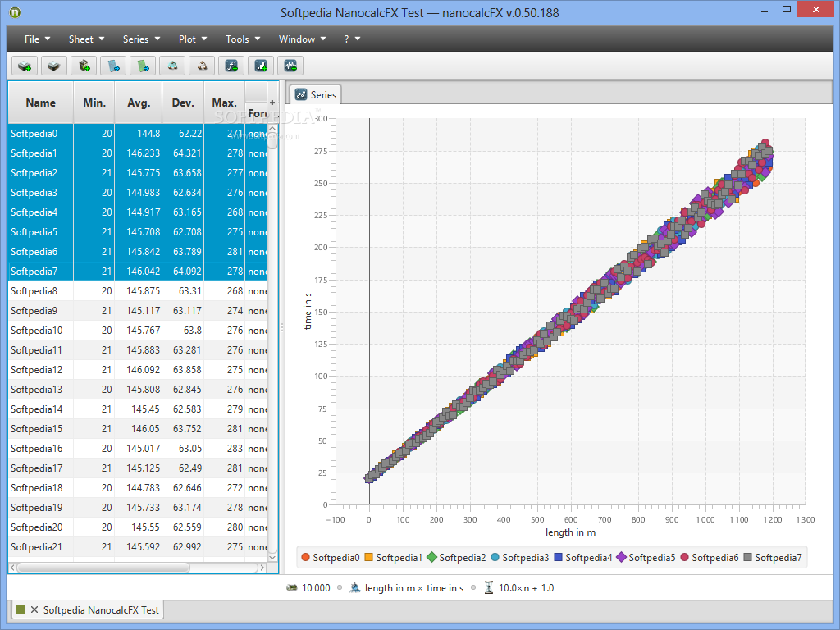Viewport: 840px width, 630px height.
Task: Click the purple diamond Softpedia5 legend marker
Action: click(x=622, y=557)
